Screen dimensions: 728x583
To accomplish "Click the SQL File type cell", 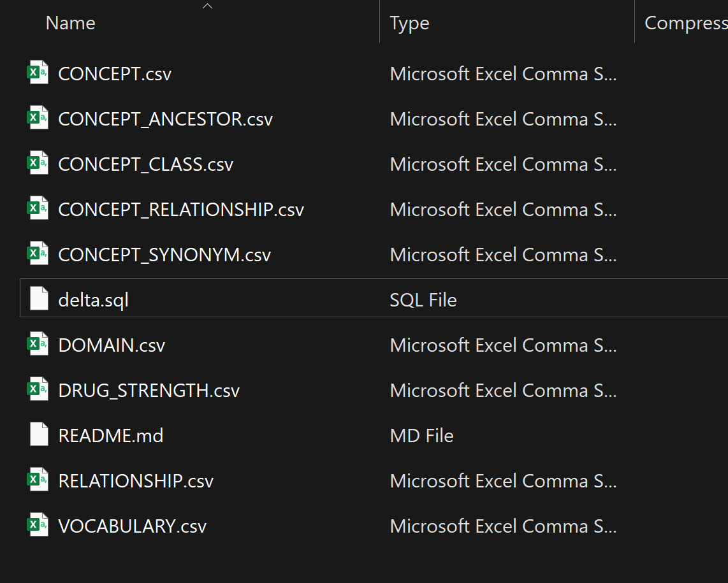I will (x=423, y=300).
